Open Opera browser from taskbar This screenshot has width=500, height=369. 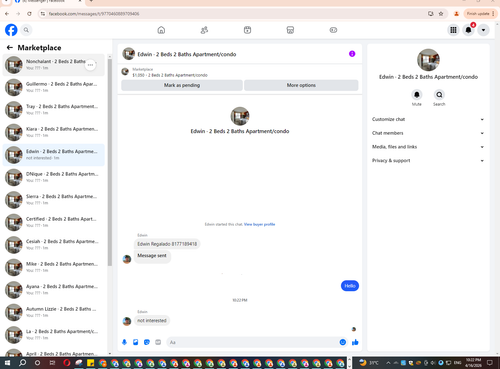67,363
